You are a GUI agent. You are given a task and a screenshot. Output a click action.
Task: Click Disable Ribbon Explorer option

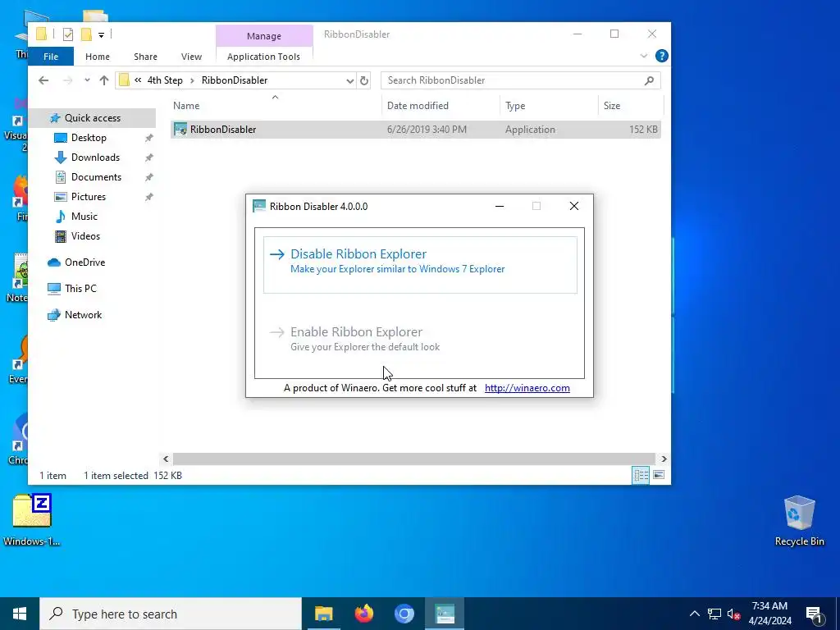(420, 265)
